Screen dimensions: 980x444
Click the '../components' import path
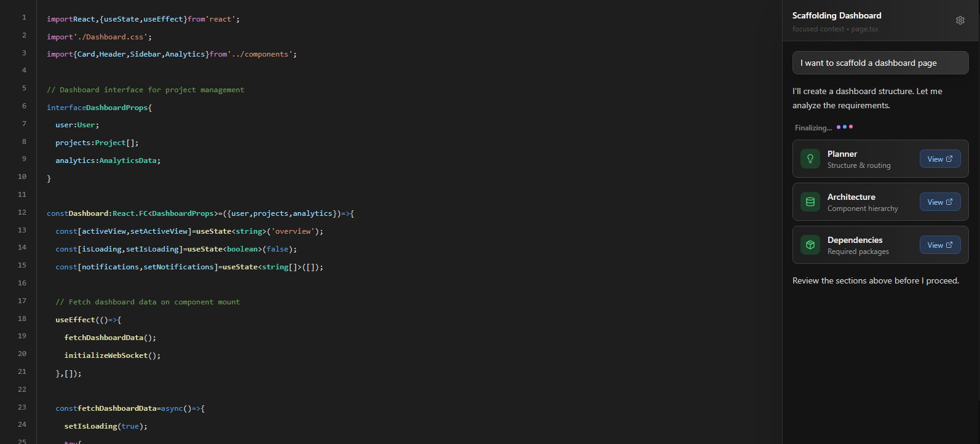click(260, 54)
